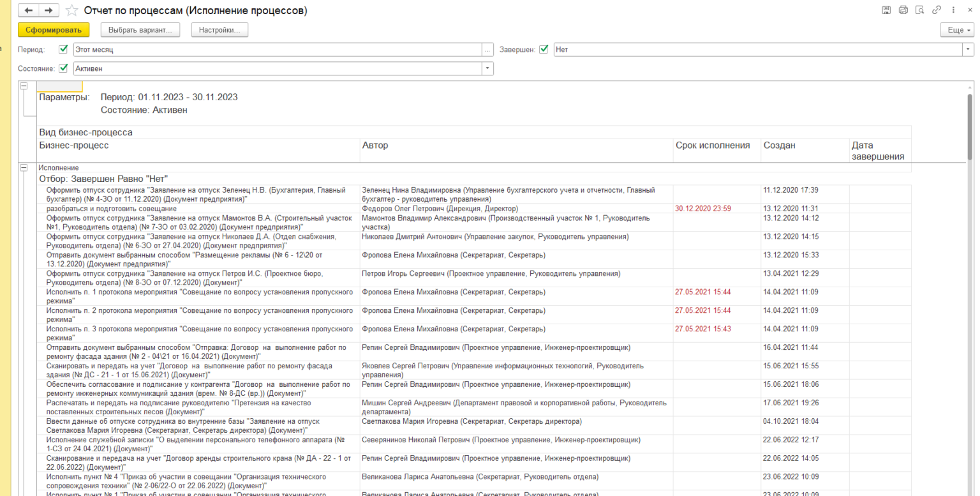
Task: Open print preview magnifier icon
Action: 919,10
